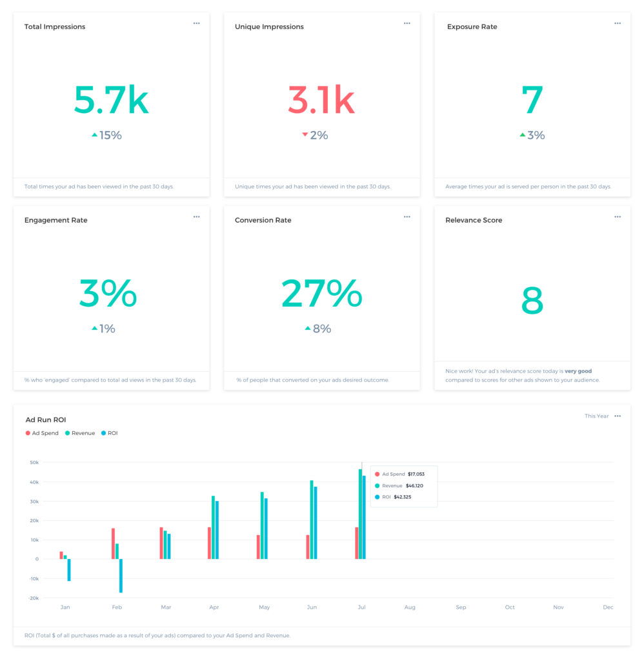Open the Unique Impressions card options menu

pos(407,23)
